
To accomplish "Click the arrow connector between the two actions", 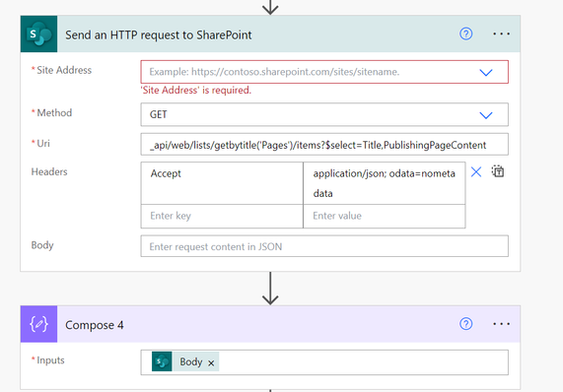I will click(x=270, y=289).
